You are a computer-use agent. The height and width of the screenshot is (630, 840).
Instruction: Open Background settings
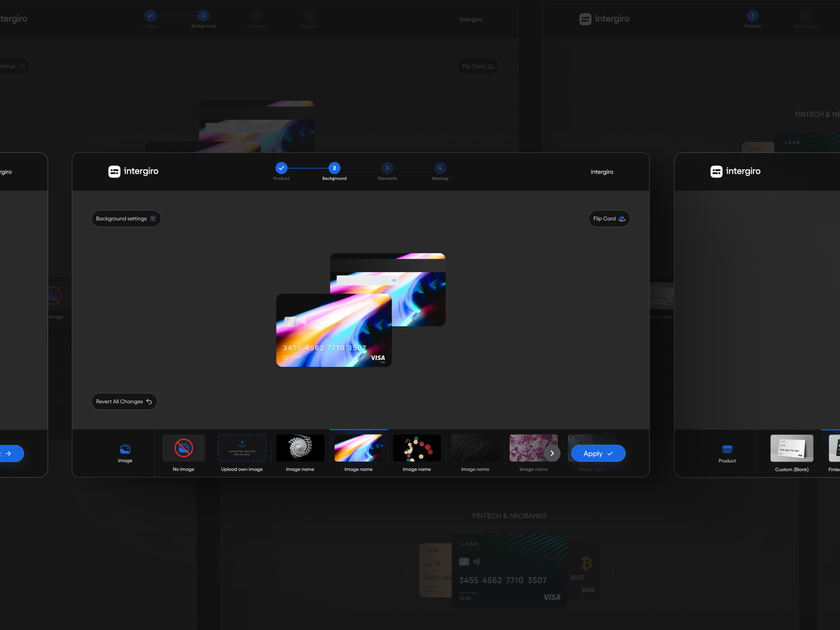tap(126, 219)
